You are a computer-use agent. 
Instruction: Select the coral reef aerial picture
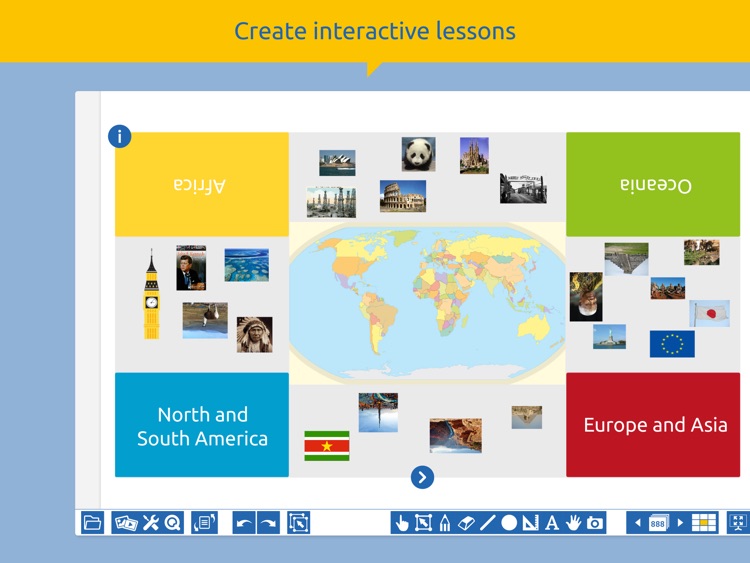pos(247,265)
